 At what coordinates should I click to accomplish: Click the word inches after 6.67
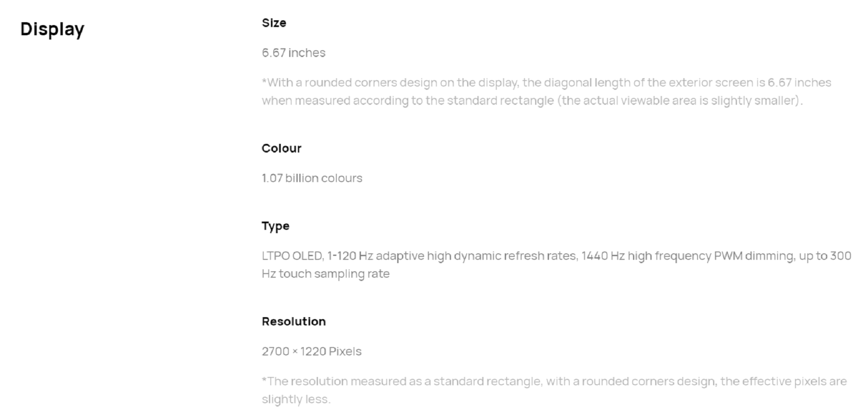tap(307, 53)
